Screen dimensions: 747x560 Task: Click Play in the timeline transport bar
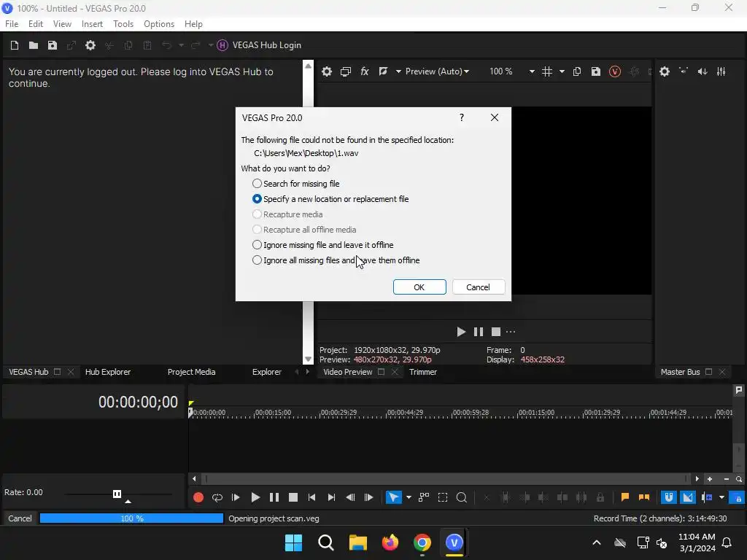[255, 497]
